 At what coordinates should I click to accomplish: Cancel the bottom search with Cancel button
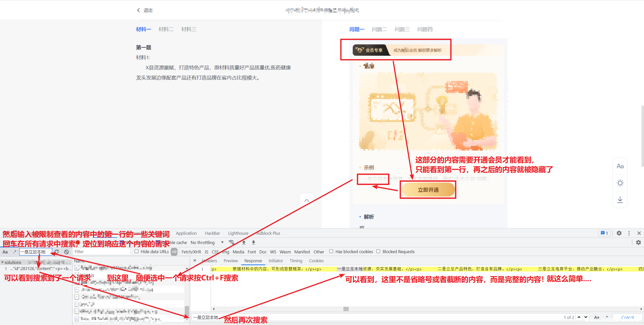[x=627, y=317]
